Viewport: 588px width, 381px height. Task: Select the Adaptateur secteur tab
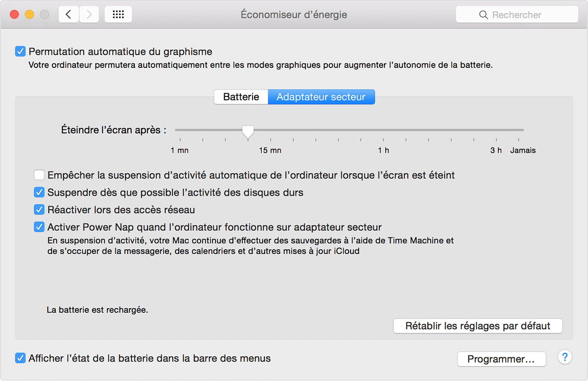pyautogui.click(x=321, y=97)
